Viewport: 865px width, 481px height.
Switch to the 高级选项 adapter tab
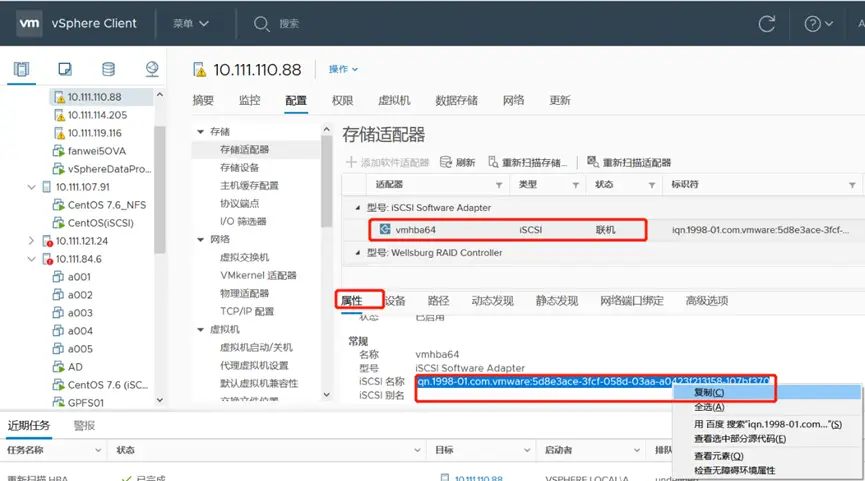coord(707,301)
